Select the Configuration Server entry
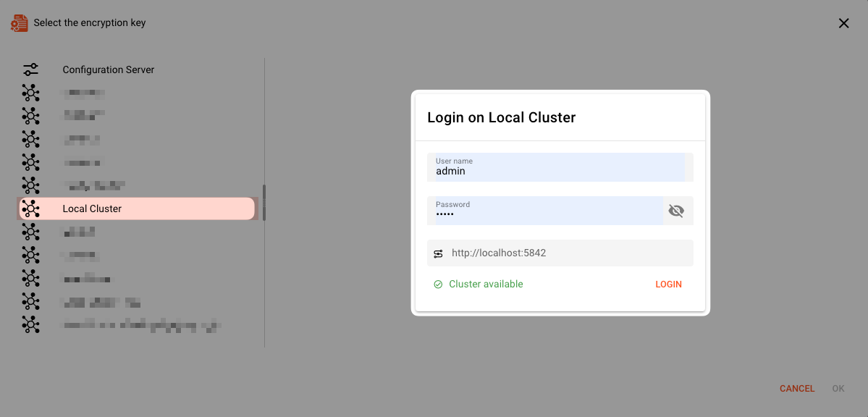 (x=108, y=69)
